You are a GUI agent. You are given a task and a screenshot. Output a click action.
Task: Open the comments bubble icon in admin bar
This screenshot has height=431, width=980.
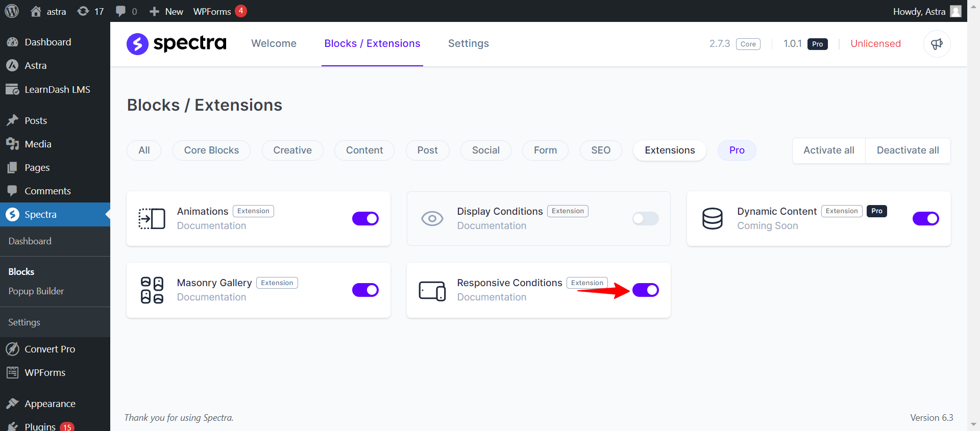click(x=126, y=11)
